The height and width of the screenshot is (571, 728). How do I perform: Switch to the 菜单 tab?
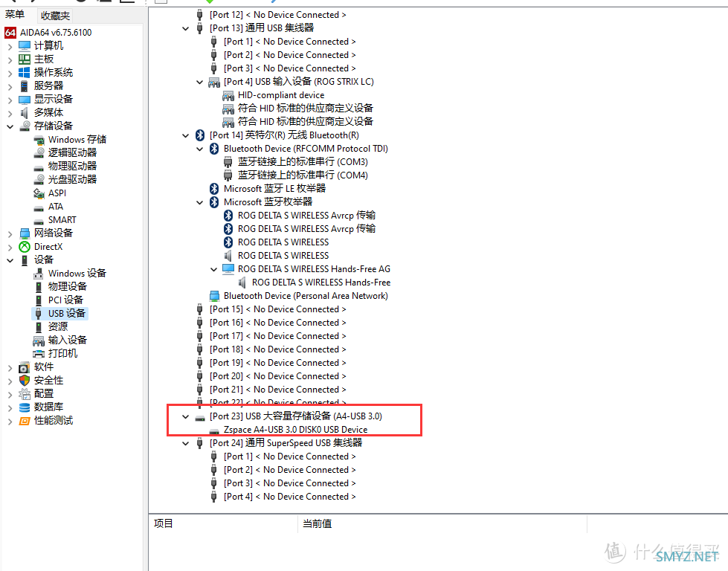tap(14, 15)
